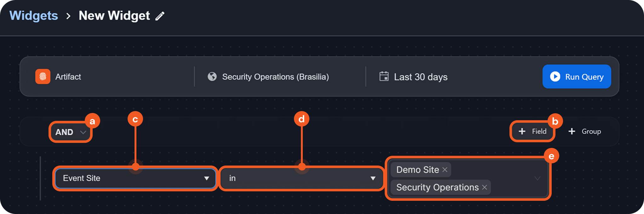Viewport: 644px width, 214px height.
Task: Go back to Widgets breadcrumb
Action: point(34,16)
